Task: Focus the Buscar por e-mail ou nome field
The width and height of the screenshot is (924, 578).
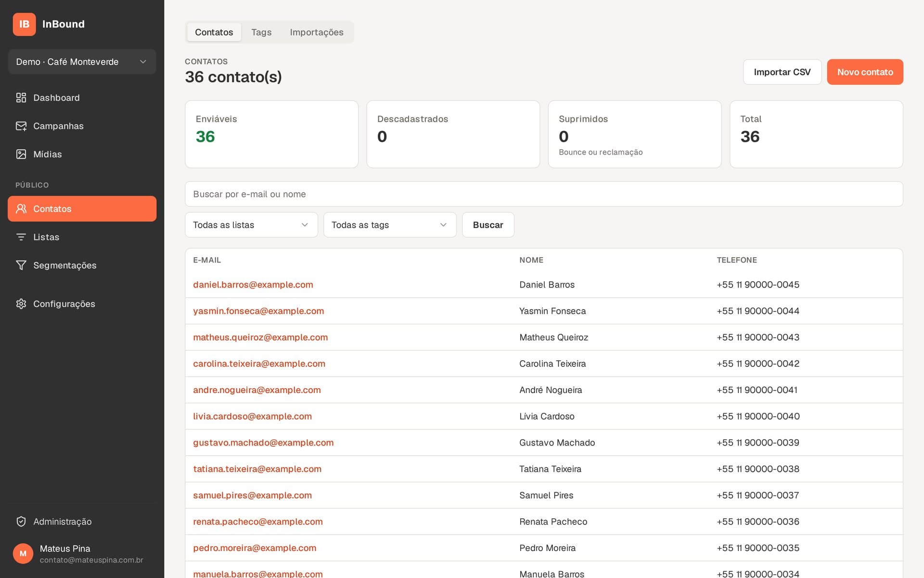Action: pyautogui.click(x=544, y=194)
